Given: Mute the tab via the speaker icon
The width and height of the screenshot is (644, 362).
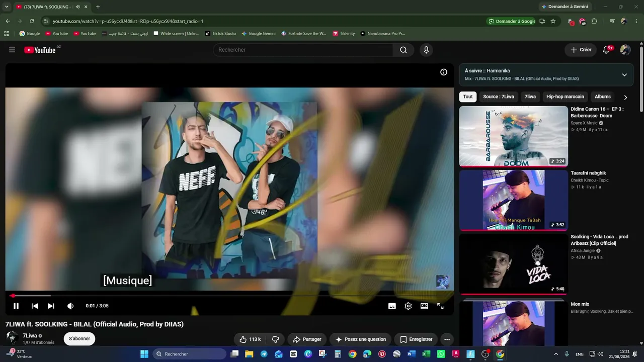Looking at the screenshot, I should tap(77, 7).
